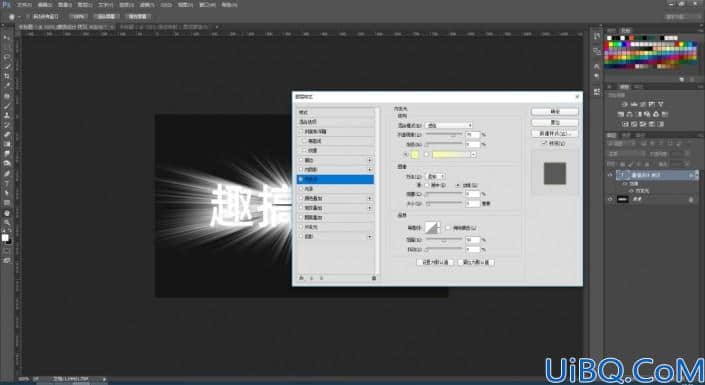Select the Clone Stamp tool

tap(6, 115)
